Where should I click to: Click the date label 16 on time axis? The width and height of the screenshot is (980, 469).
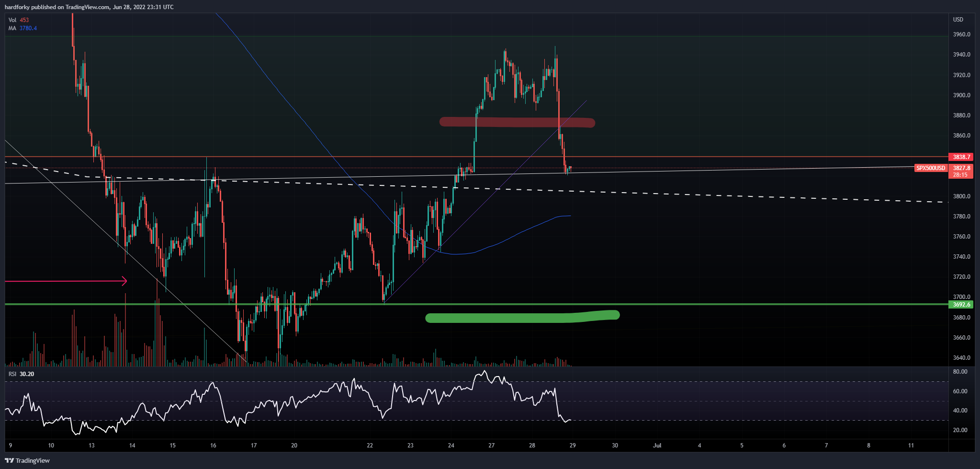click(x=213, y=446)
